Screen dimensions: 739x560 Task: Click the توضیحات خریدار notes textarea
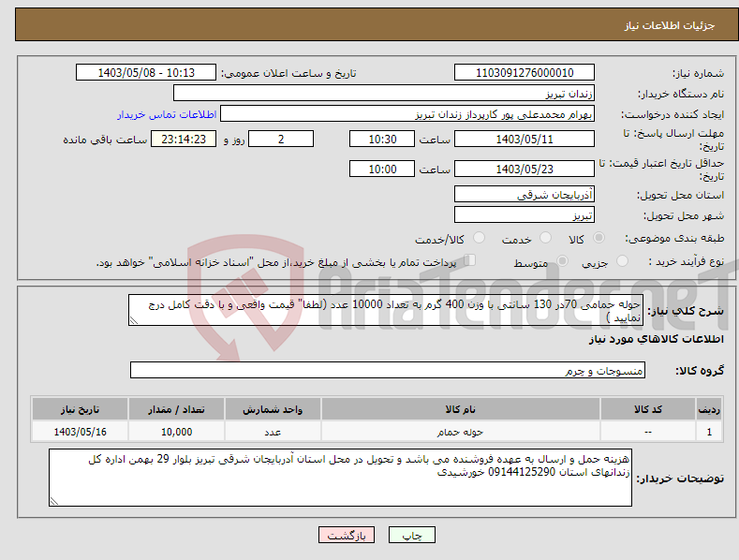(x=340, y=478)
